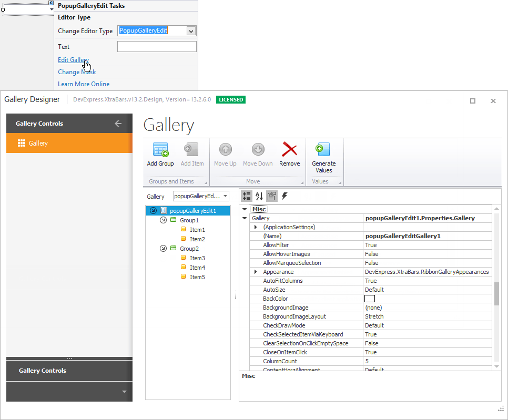Click the Add Item ribbon icon

(x=191, y=150)
